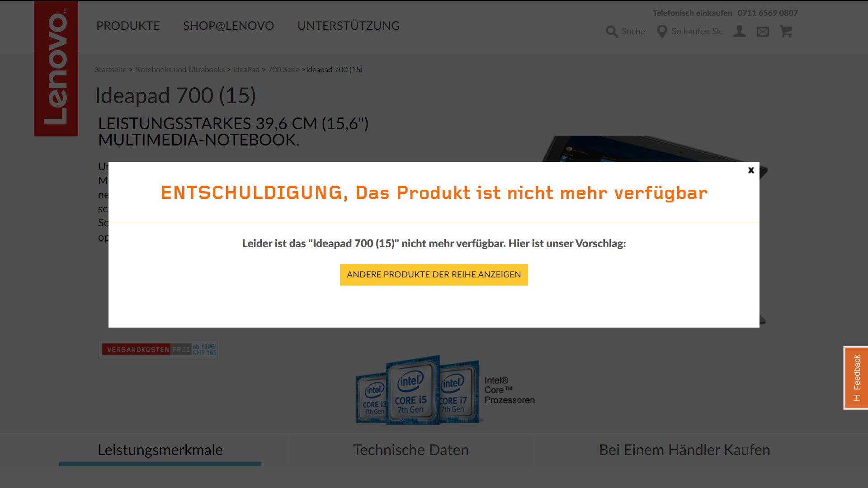This screenshot has width=868, height=488.
Task: Select the Leistungsmerkmale tab
Action: pos(160,450)
